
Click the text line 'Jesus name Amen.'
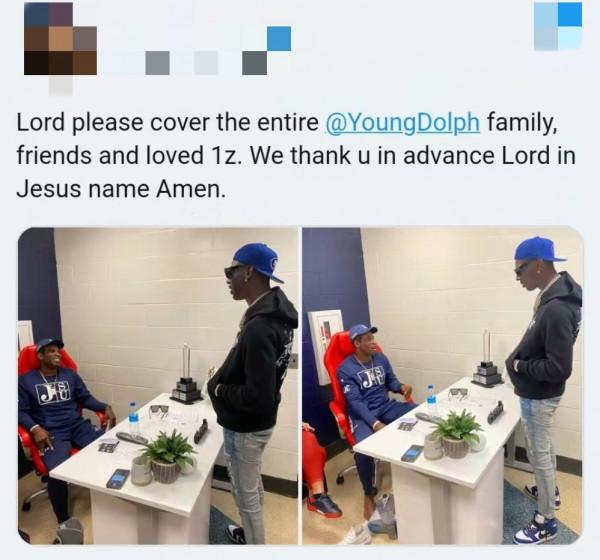(121, 189)
